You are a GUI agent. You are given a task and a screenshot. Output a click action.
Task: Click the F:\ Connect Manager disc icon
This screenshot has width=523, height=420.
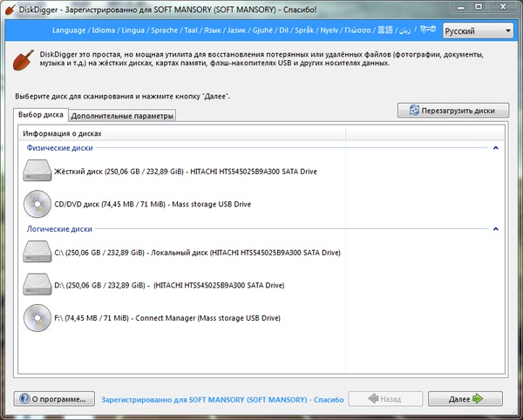37,318
